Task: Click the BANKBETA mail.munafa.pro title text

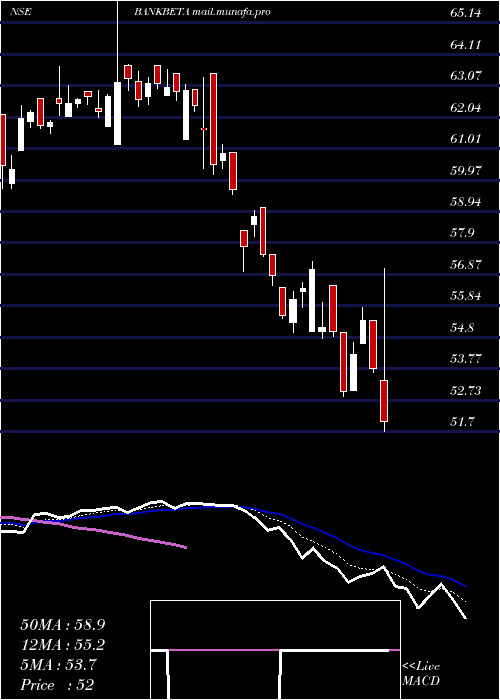Action: [x=202, y=12]
